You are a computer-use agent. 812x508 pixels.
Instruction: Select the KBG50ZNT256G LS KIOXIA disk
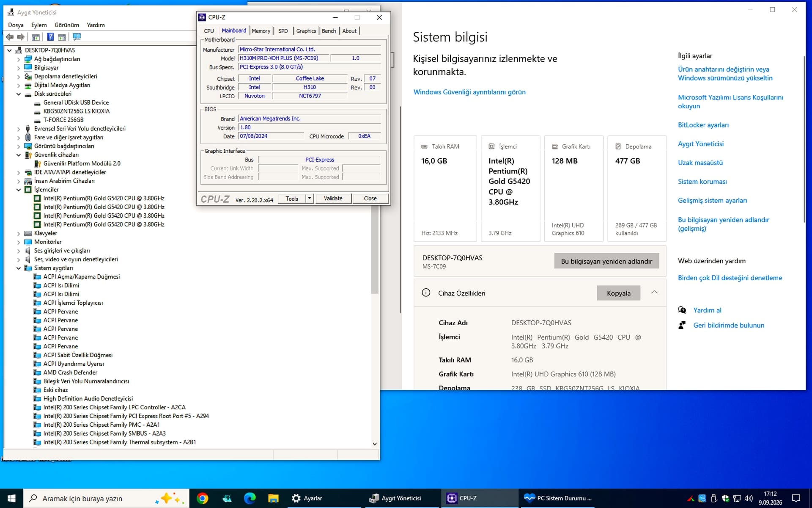pos(76,111)
